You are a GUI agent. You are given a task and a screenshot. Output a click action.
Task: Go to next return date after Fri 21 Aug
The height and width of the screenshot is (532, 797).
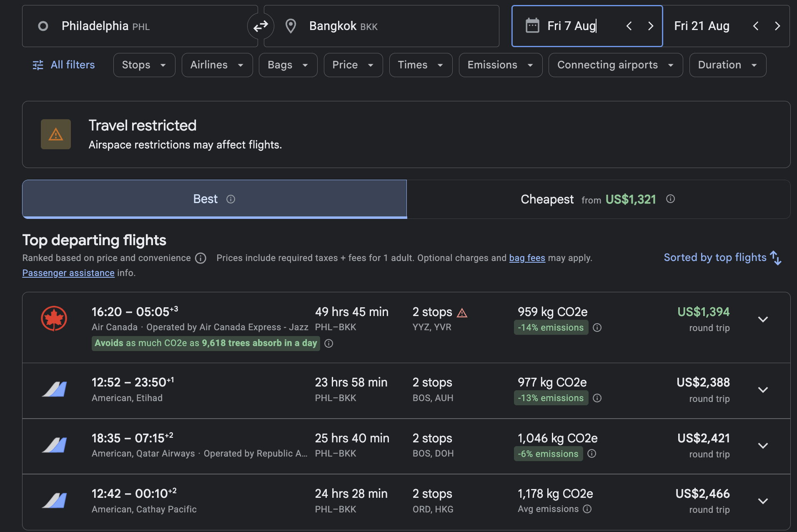[777, 26]
